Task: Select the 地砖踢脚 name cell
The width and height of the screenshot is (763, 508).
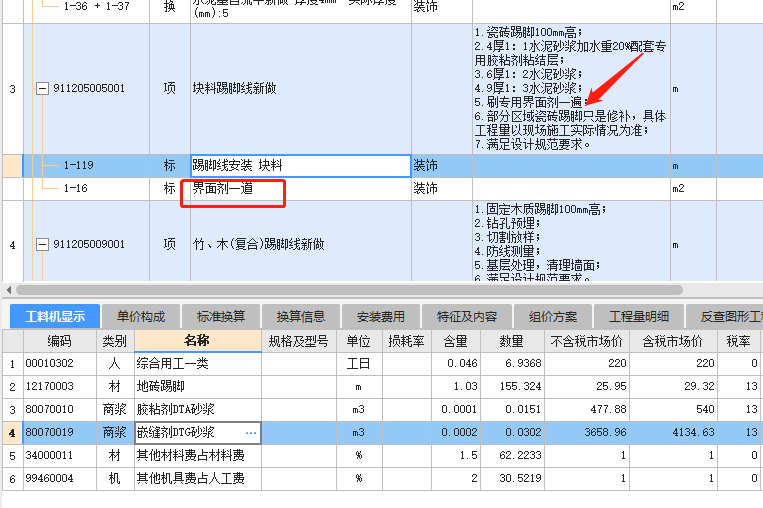Action: (198, 387)
